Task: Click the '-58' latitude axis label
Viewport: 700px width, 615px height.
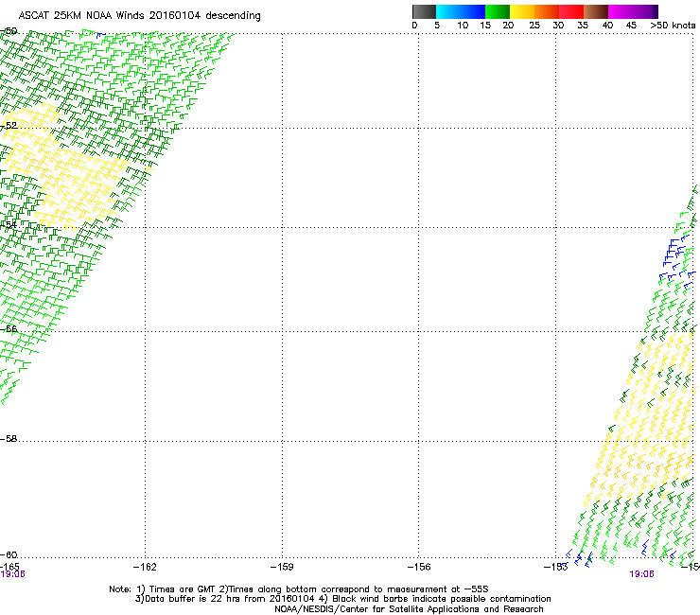Action: 9,439
